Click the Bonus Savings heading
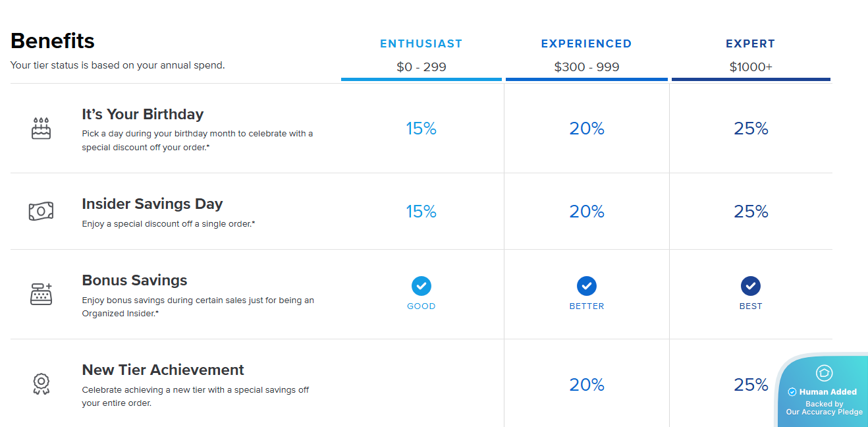This screenshot has height=427, width=868. click(134, 280)
